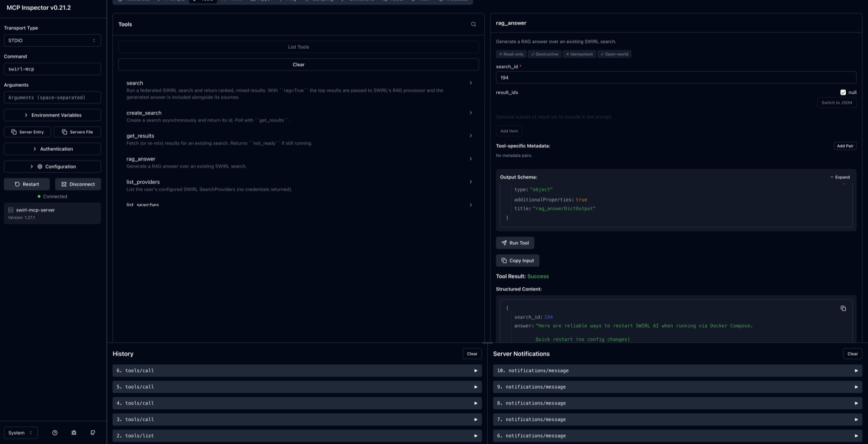Click the Idempotent annotation badge
Screen dimensions: 868x444
click(579, 54)
